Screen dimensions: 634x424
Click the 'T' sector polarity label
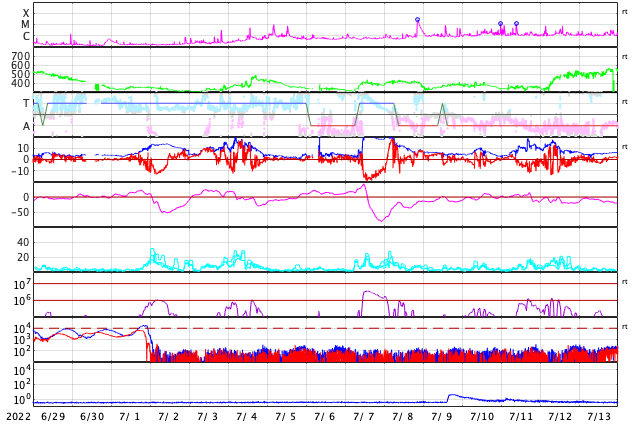(x=26, y=103)
